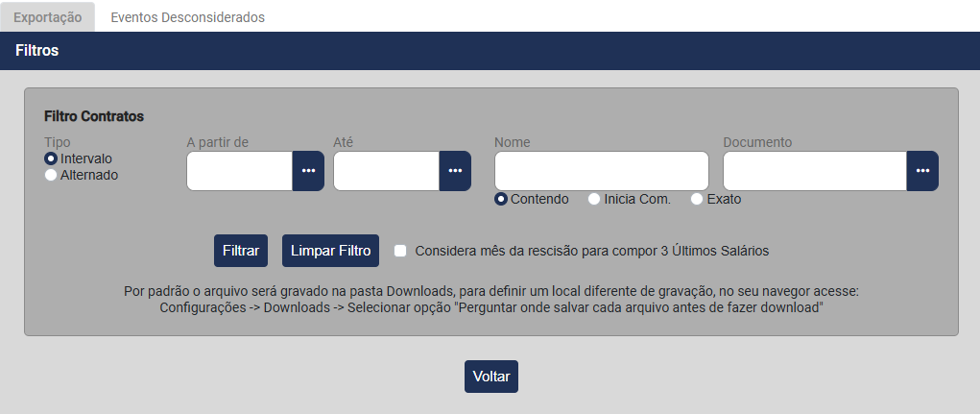Select the Intervalo radio option

[x=51, y=158]
